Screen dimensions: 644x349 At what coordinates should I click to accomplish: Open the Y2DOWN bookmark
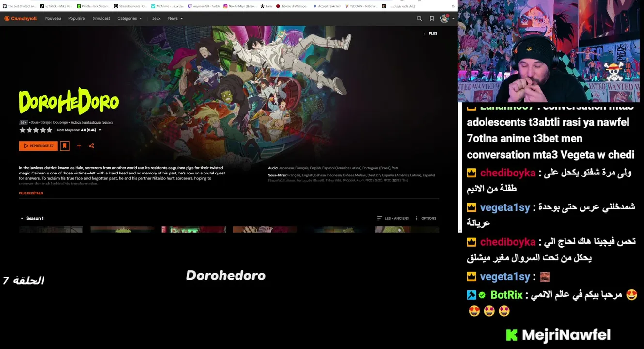[x=361, y=6]
